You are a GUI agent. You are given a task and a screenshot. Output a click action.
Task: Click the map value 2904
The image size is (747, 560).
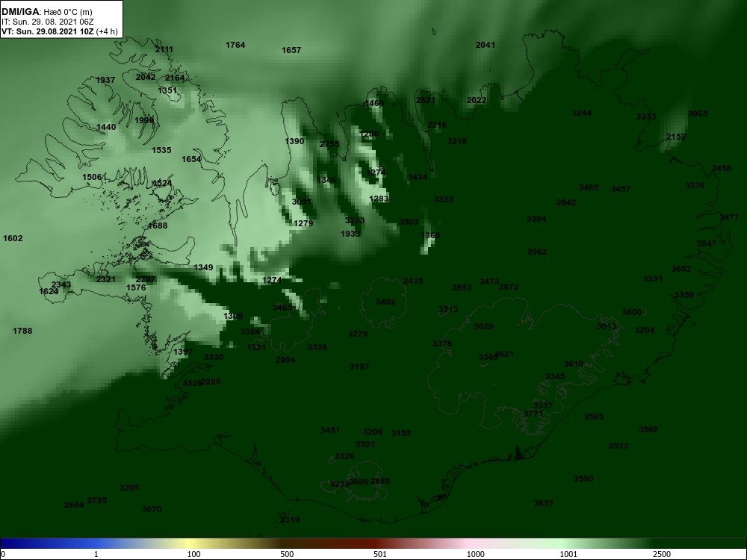point(285,360)
